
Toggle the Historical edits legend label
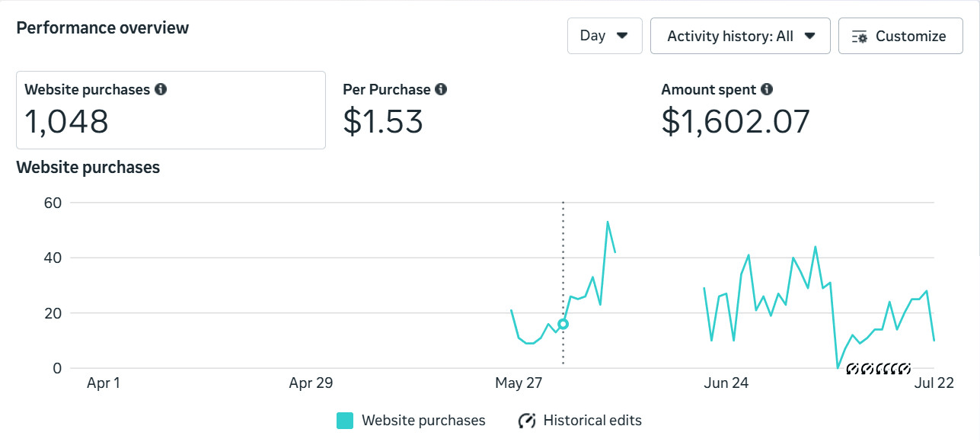(x=592, y=421)
